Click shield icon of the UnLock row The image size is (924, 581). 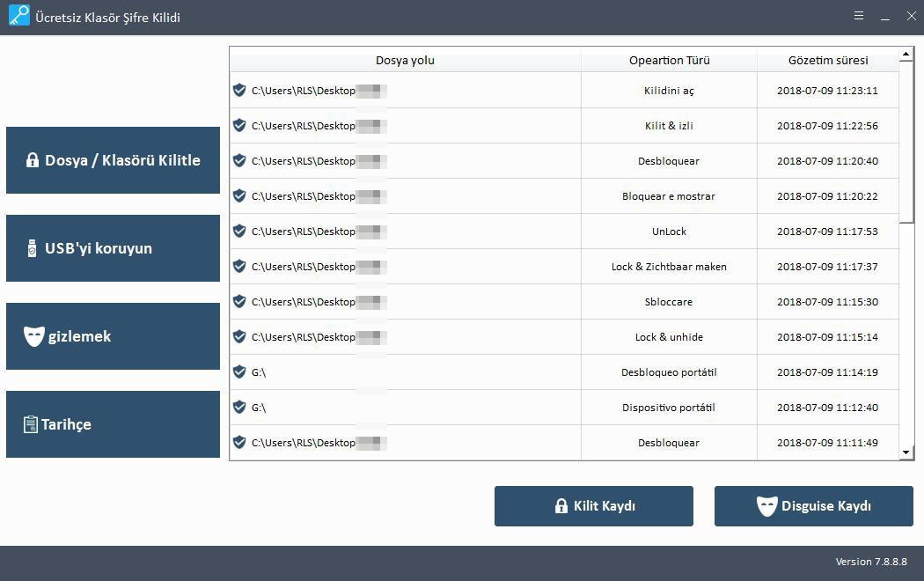coord(239,231)
